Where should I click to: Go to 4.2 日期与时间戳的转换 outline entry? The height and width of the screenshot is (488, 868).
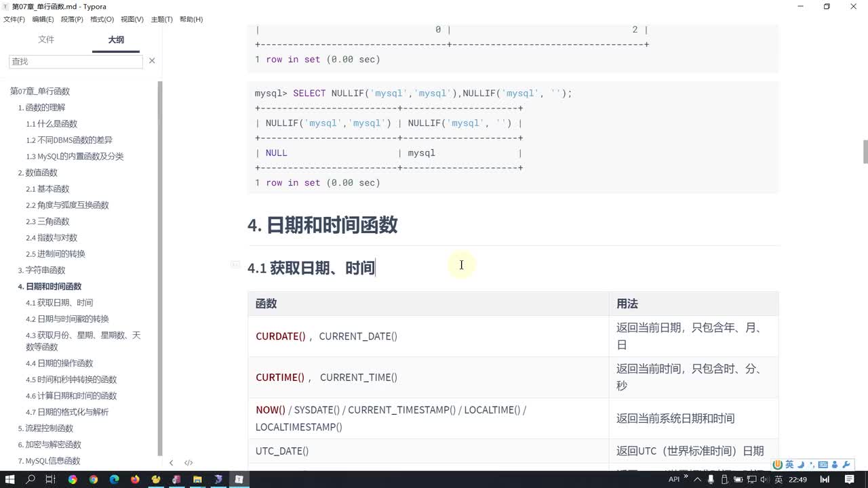pyautogui.click(x=67, y=319)
